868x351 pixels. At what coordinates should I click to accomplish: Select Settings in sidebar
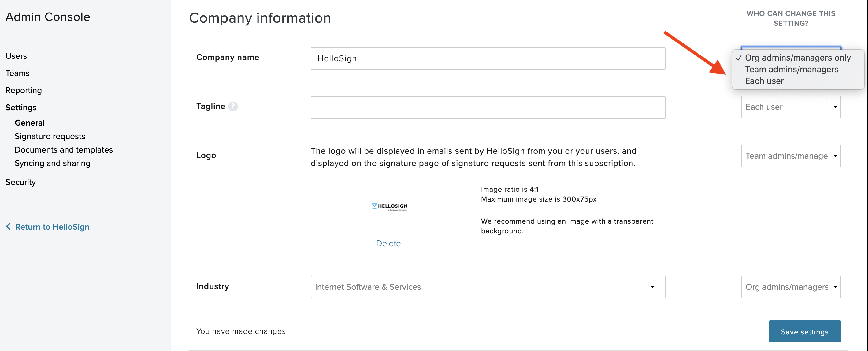tap(21, 108)
